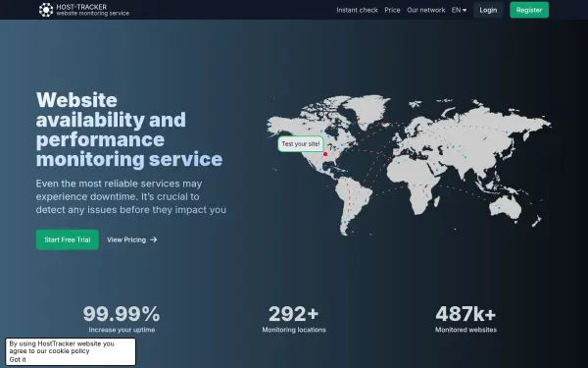Click the Host-Tracker logo icon

coord(46,10)
